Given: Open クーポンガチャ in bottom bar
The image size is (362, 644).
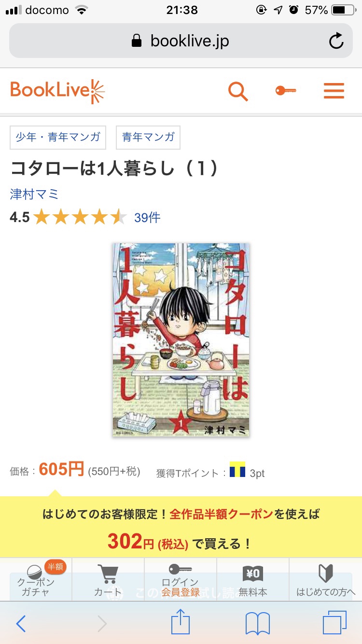Looking at the screenshot, I should (36, 580).
